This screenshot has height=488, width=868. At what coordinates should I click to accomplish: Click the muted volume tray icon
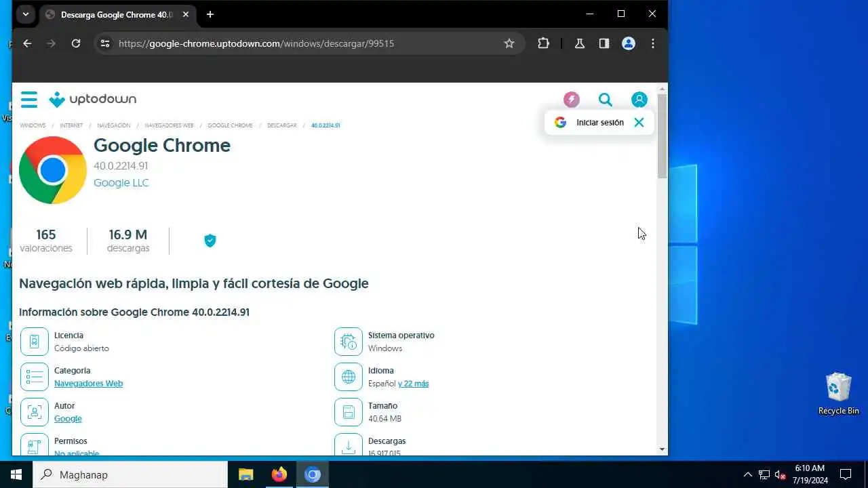(781, 474)
